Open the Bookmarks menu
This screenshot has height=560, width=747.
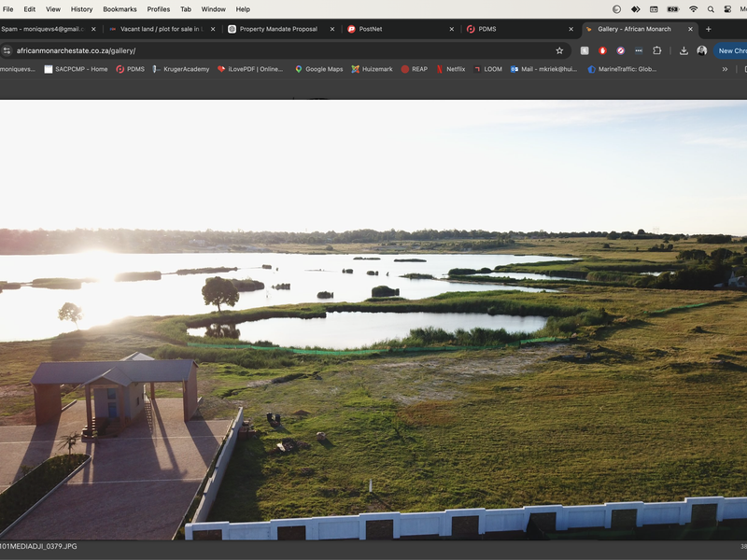click(120, 9)
